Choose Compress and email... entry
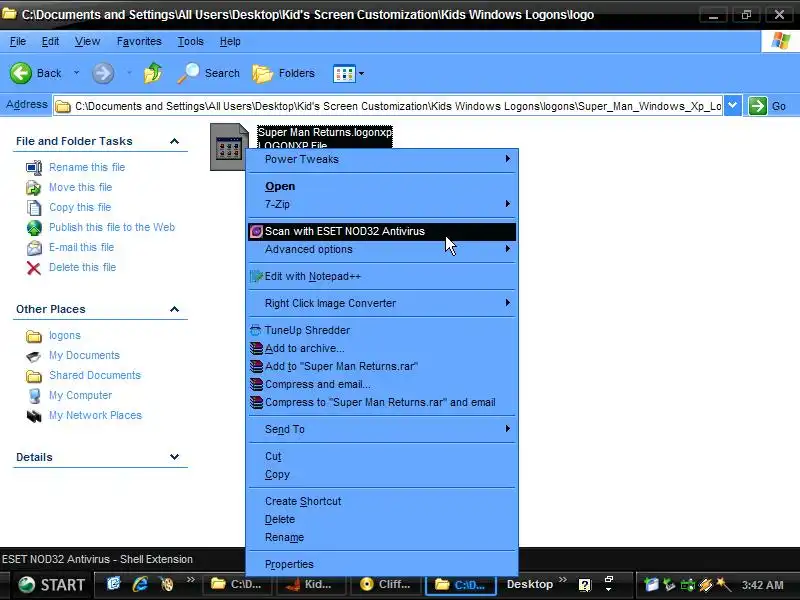The image size is (800, 600). point(382,384)
